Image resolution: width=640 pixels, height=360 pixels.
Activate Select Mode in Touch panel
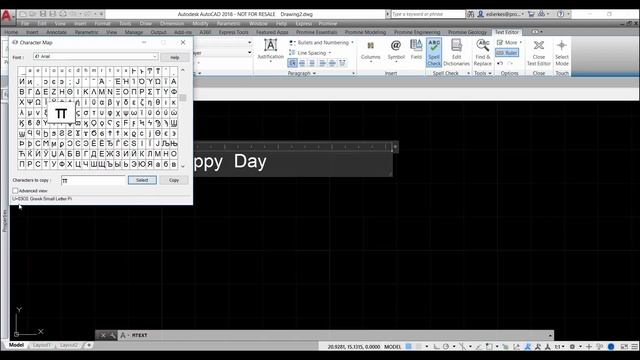pyautogui.click(x=562, y=52)
